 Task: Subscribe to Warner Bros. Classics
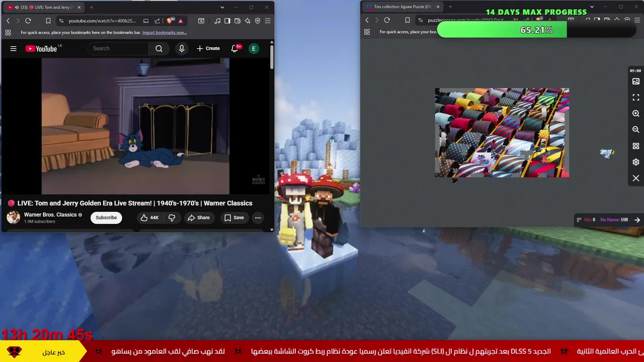[106, 218]
